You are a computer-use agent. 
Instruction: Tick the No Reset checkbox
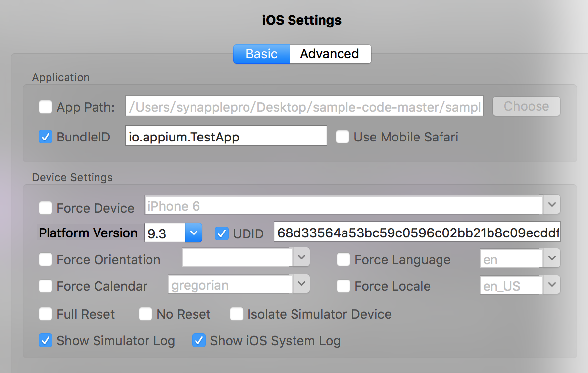click(146, 314)
